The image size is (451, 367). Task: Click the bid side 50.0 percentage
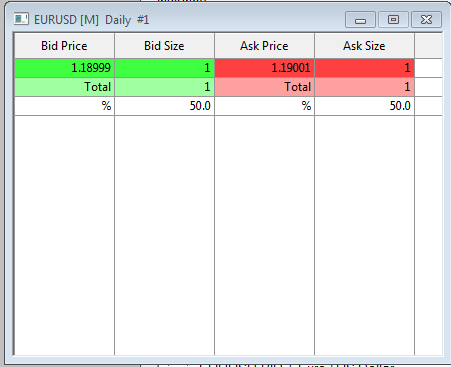tap(164, 106)
